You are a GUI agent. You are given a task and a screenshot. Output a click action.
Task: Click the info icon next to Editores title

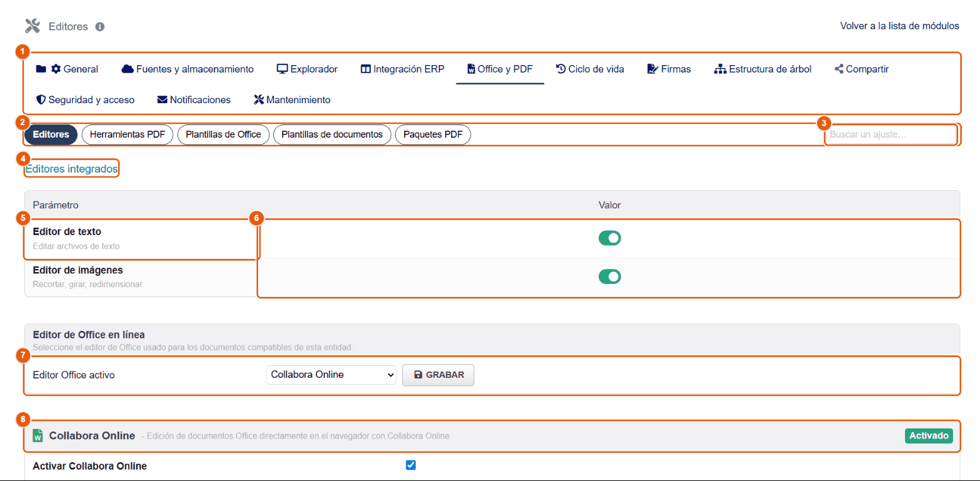coord(99,27)
